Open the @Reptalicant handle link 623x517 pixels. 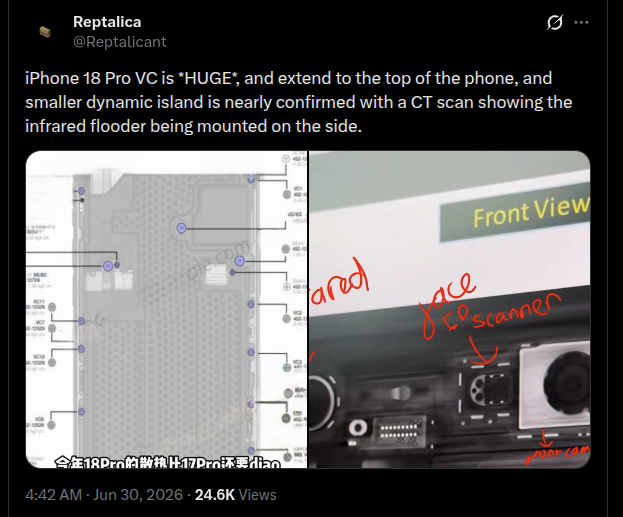click(120, 42)
